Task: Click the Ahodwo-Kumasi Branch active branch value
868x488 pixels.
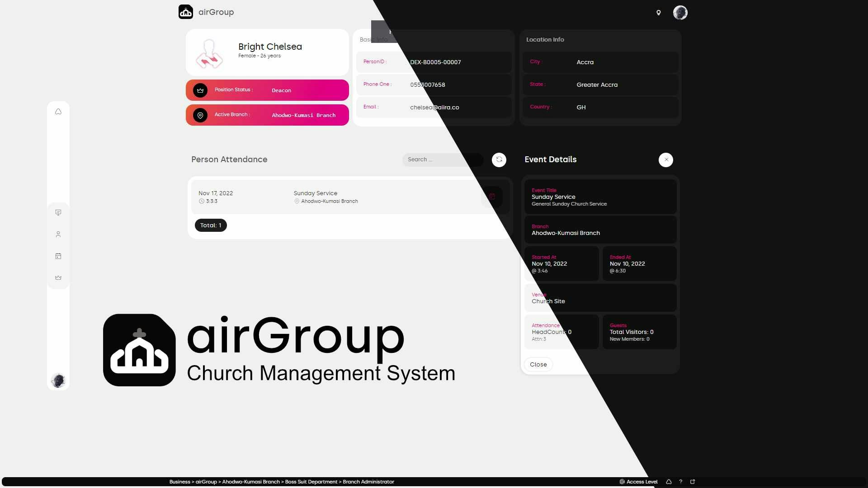Action: tap(304, 115)
